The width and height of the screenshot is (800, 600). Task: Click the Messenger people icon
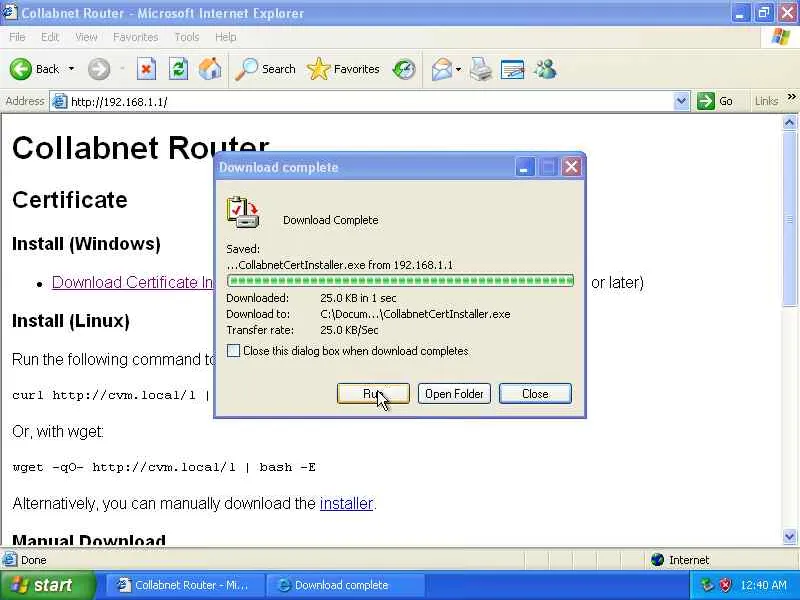pyautogui.click(x=545, y=69)
